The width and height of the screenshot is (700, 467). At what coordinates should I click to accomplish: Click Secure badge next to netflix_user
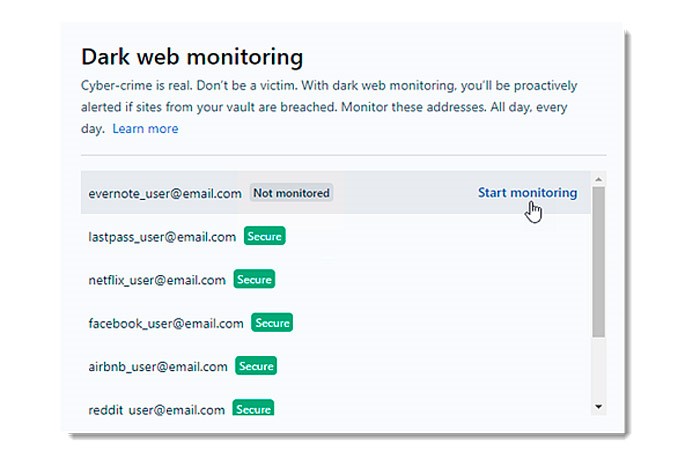[x=254, y=279]
